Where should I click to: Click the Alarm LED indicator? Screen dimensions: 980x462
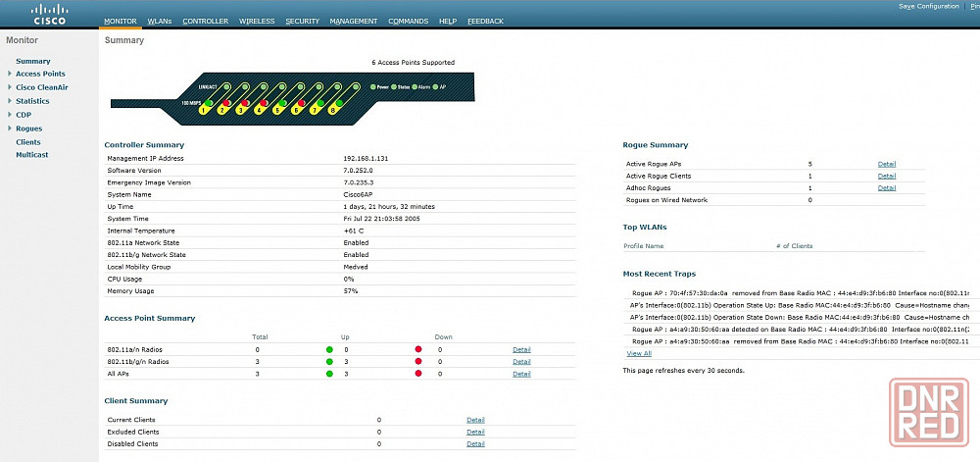[415, 87]
